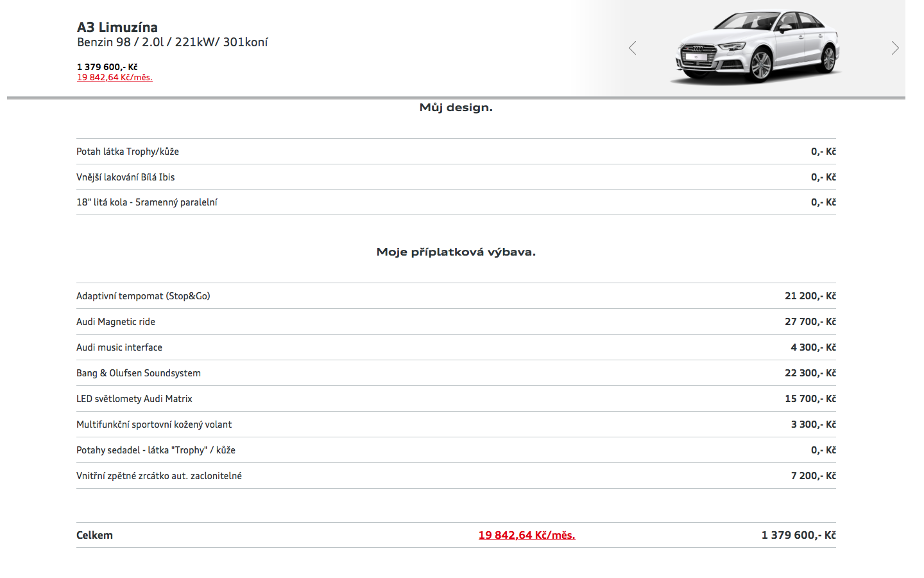Screen dimensions: 924x578
Task: Click the previous car image arrow
Action: [x=632, y=48]
